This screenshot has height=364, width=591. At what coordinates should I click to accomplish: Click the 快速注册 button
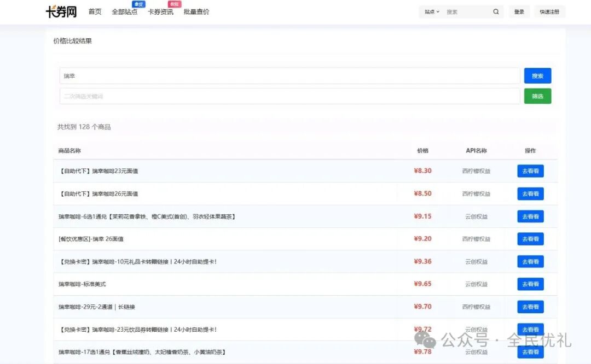(549, 11)
